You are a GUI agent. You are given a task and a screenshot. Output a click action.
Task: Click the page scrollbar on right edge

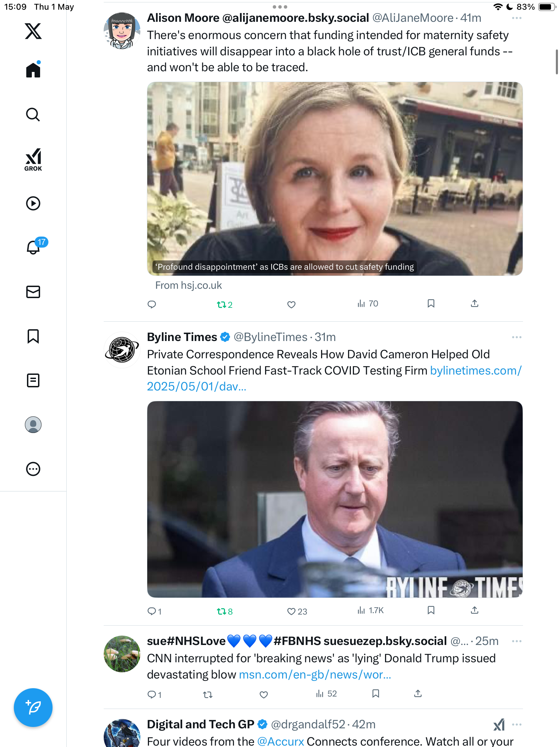pyautogui.click(x=557, y=62)
